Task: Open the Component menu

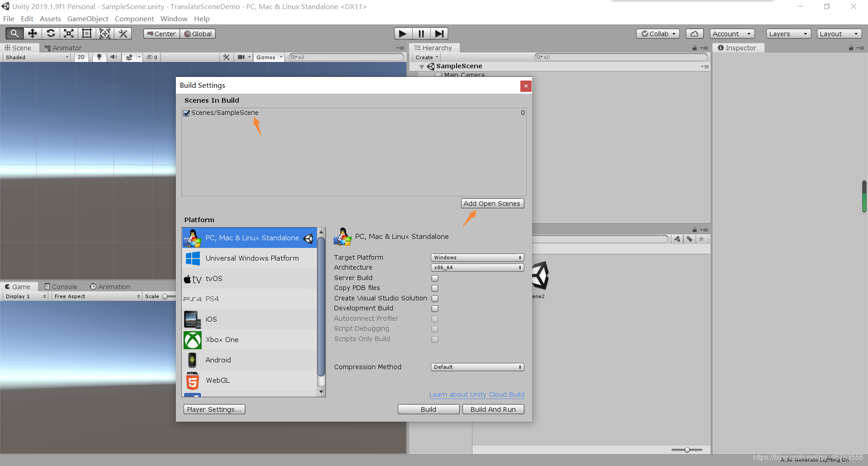Action: pyautogui.click(x=134, y=19)
